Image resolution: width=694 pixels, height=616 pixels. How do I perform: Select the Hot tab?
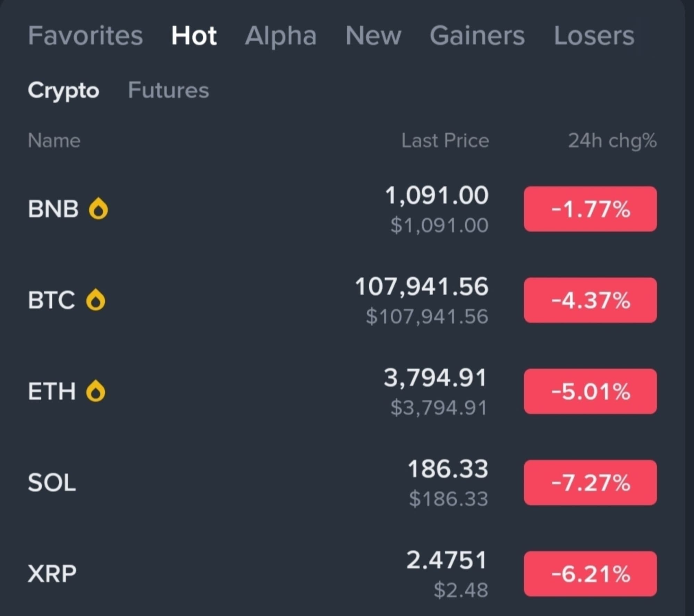pyautogui.click(x=194, y=36)
